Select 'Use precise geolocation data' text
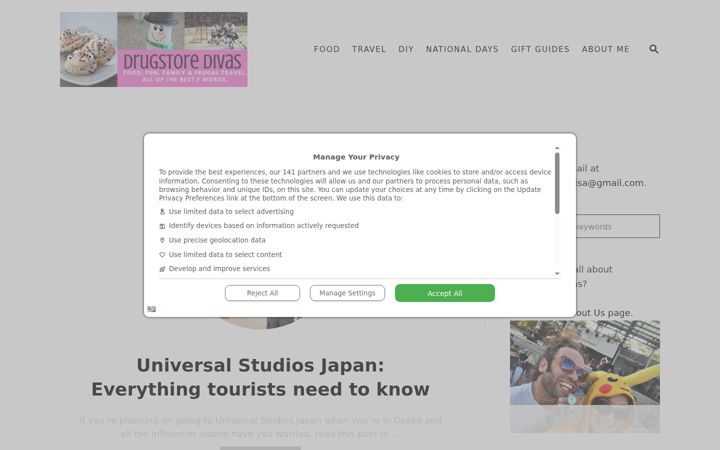720x450 pixels. [x=217, y=240]
